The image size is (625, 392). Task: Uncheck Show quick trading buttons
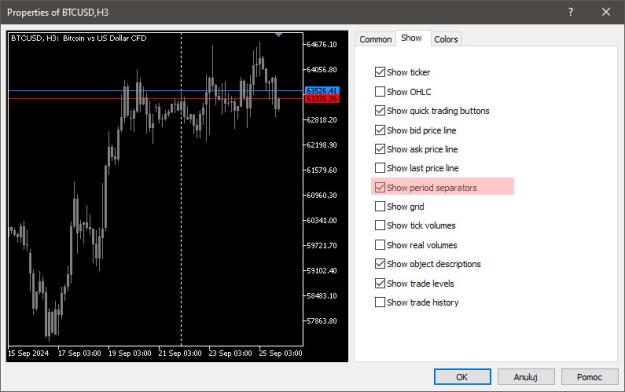tap(380, 110)
